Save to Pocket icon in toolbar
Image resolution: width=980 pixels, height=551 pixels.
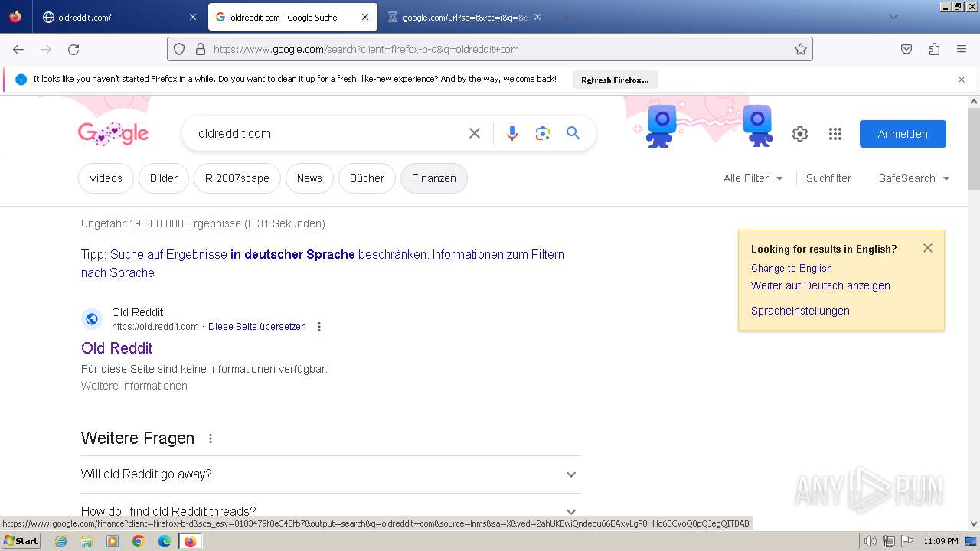coord(906,49)
